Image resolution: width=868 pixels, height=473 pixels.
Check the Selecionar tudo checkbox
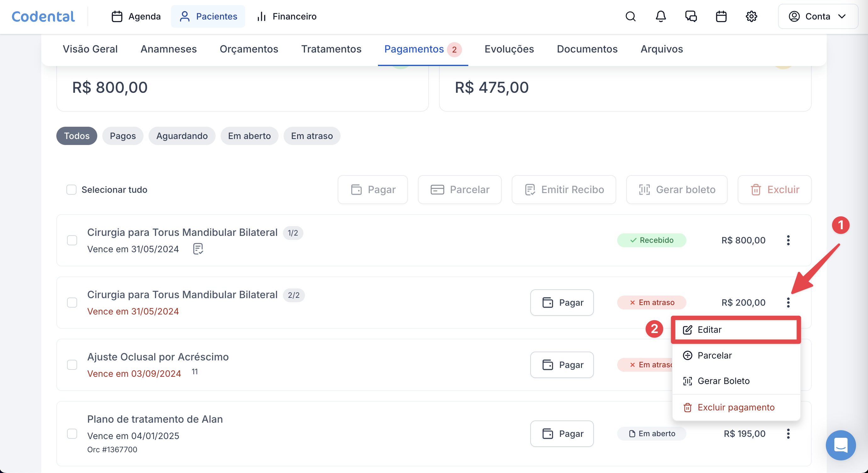coord(71,190)
